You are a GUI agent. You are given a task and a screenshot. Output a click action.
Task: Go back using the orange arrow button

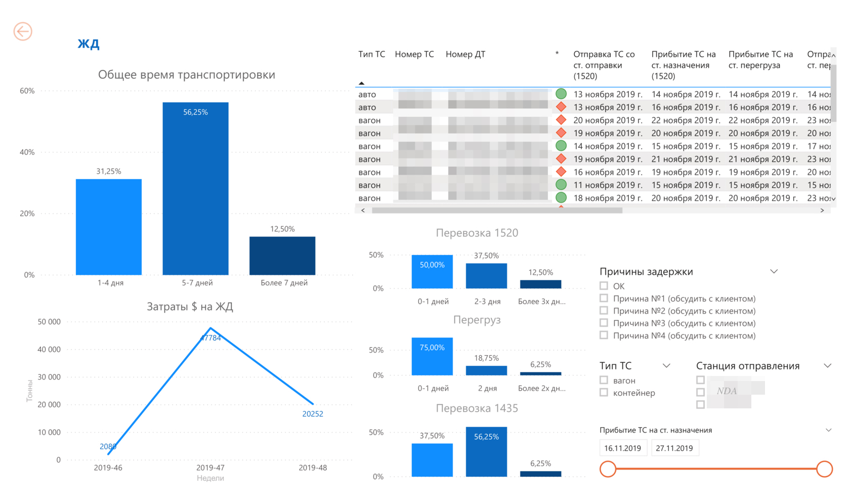coord(23,31)
